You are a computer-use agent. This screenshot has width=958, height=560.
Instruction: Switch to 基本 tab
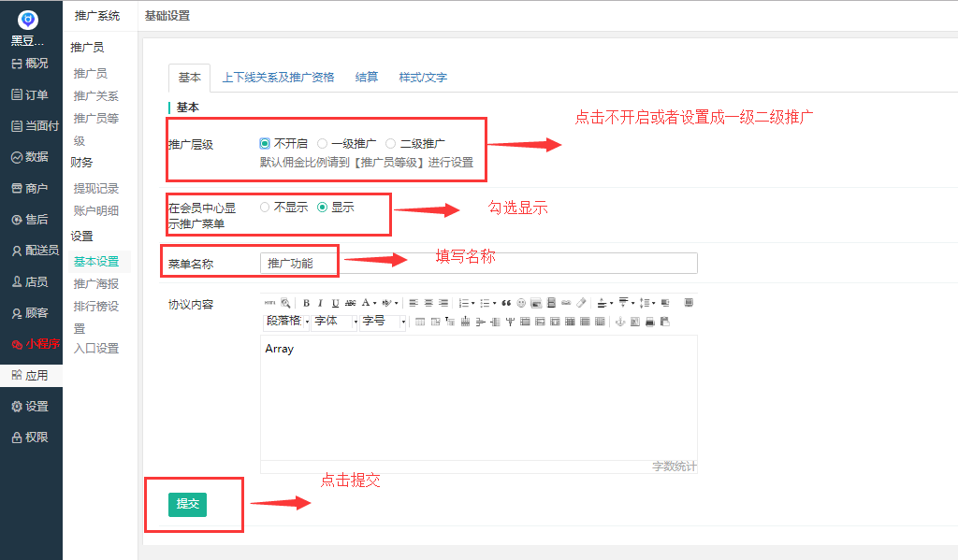(x=189, y=78)
